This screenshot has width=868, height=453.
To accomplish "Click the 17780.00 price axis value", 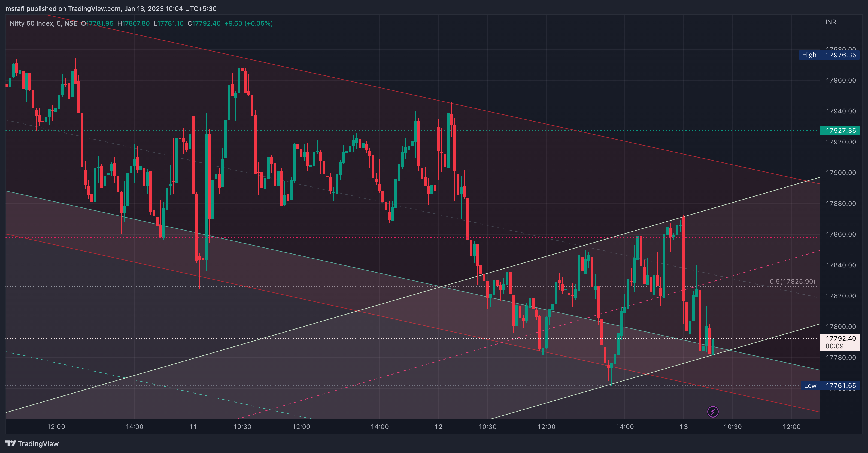I will point(841,358).
